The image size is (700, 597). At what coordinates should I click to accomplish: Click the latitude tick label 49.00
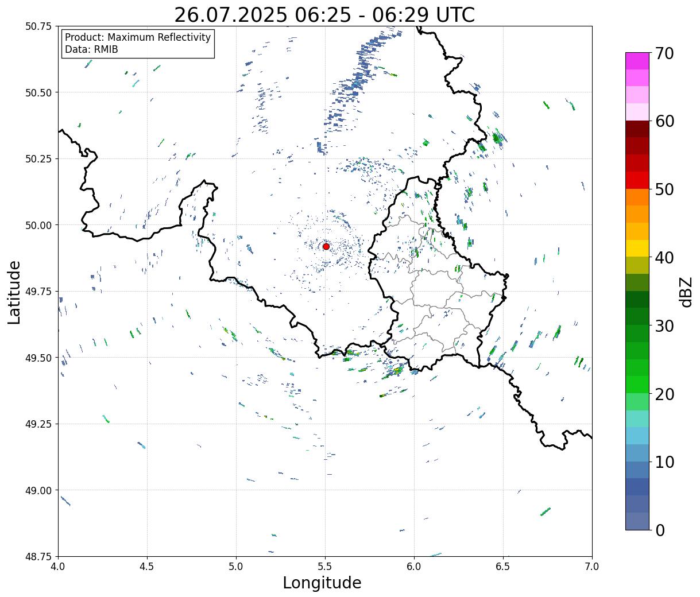click(x=38, y=490)
